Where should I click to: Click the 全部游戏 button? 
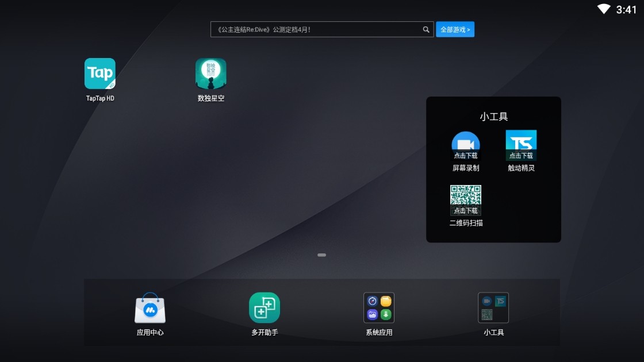click(x=455, y=29)
